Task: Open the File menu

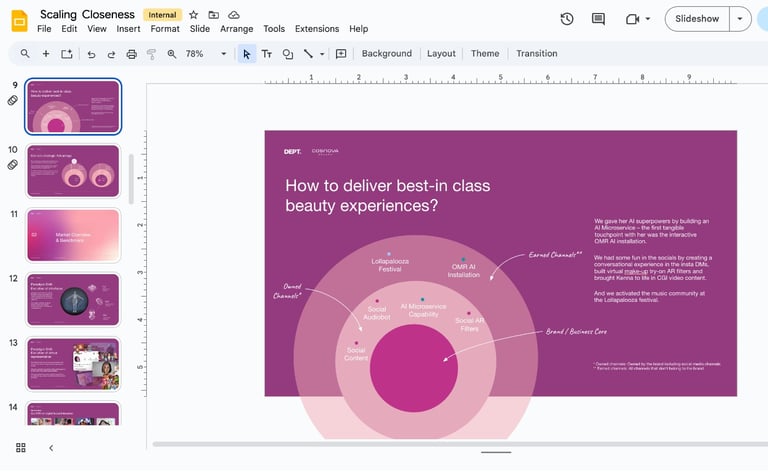Action: (x=44, y=29)
